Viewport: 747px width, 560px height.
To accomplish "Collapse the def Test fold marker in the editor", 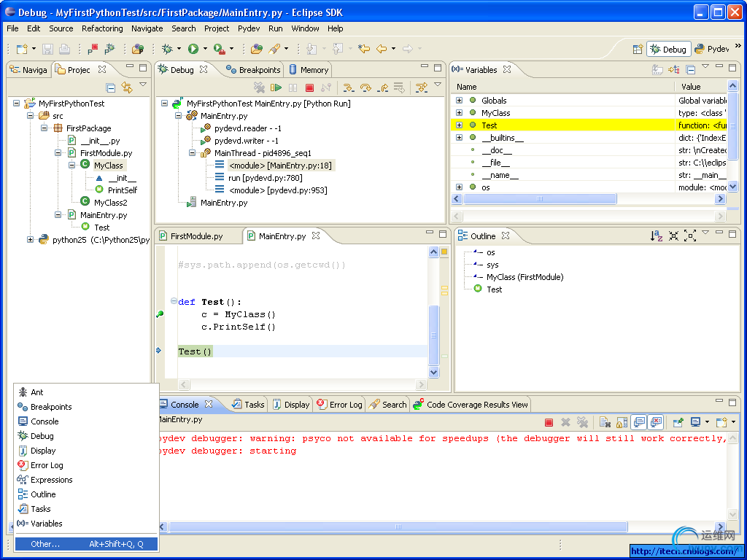I will click(174, 301).
